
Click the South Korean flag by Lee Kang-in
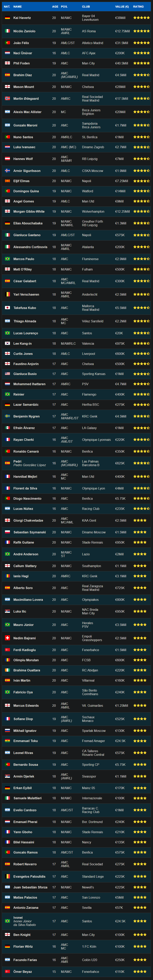7,343
